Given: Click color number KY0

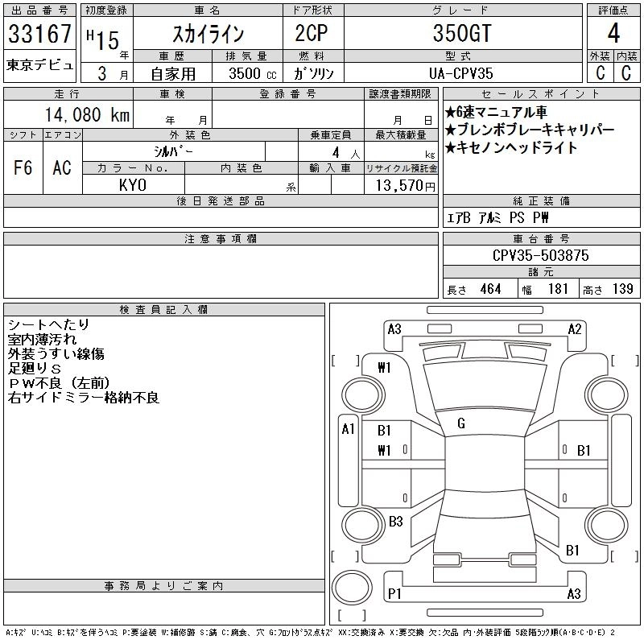Looking at the screenshot, I should pos(133,185).
